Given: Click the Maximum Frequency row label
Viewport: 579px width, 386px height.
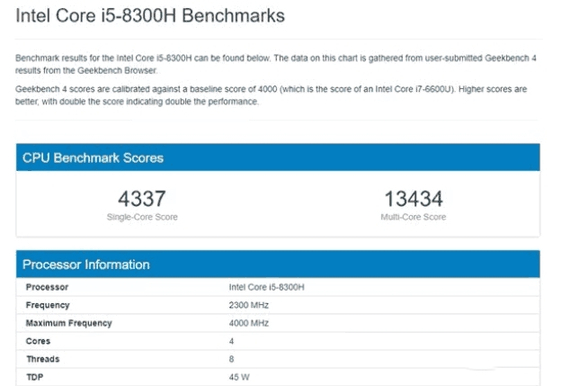Looking at the screenshot, I should point(69,323).
